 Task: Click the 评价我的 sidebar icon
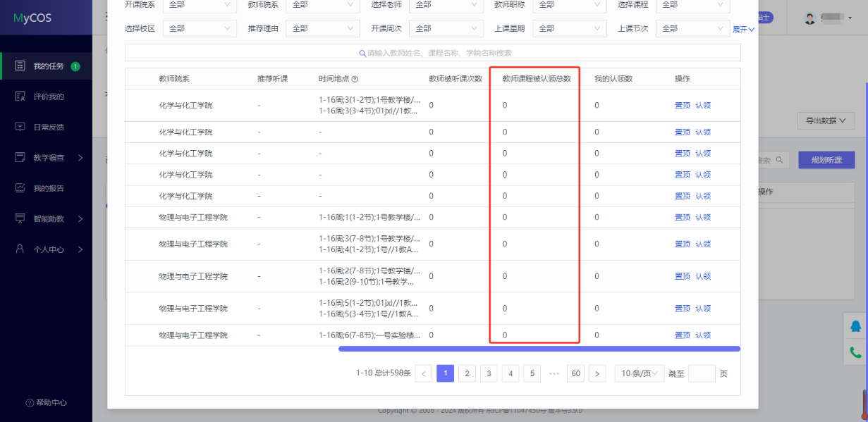[20, 97]
